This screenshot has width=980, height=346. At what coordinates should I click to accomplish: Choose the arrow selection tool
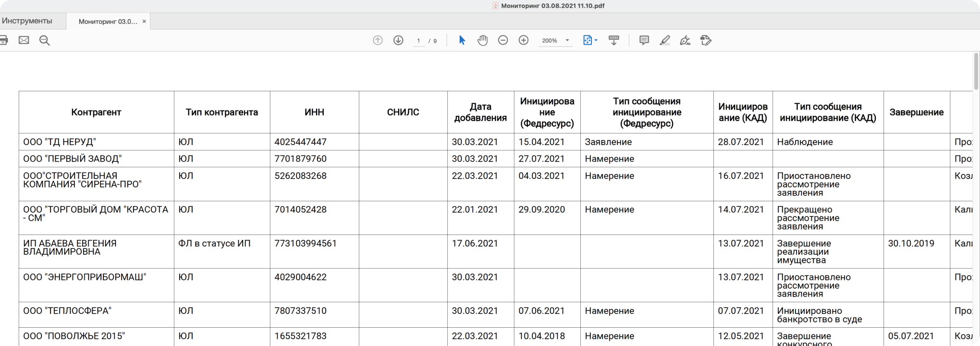click(462, 40)
